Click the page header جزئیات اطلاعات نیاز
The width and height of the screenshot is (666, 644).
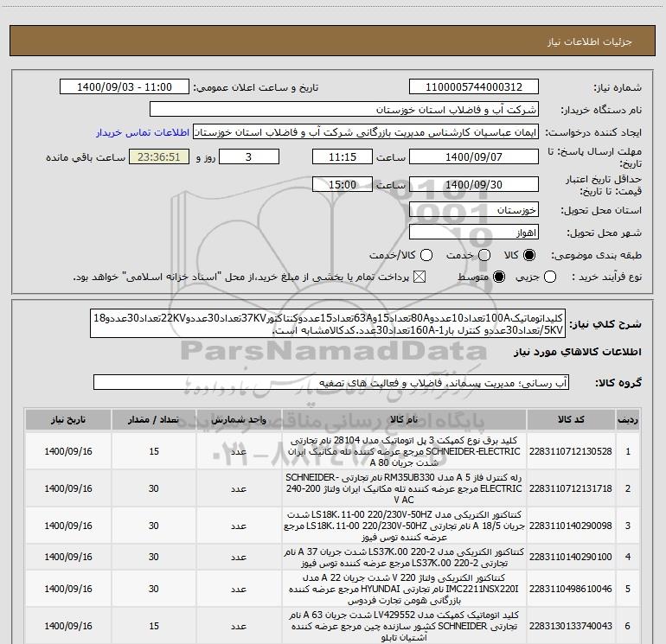click(x=590, y=41)
